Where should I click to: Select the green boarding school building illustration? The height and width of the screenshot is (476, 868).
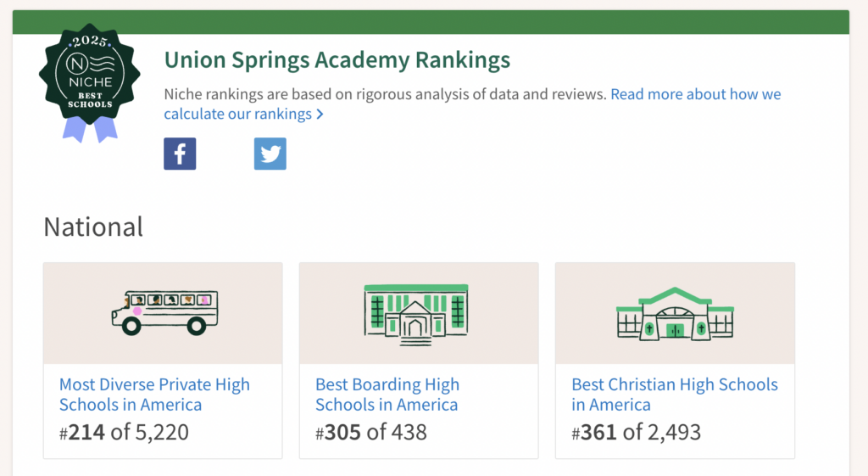pos(416,314)
